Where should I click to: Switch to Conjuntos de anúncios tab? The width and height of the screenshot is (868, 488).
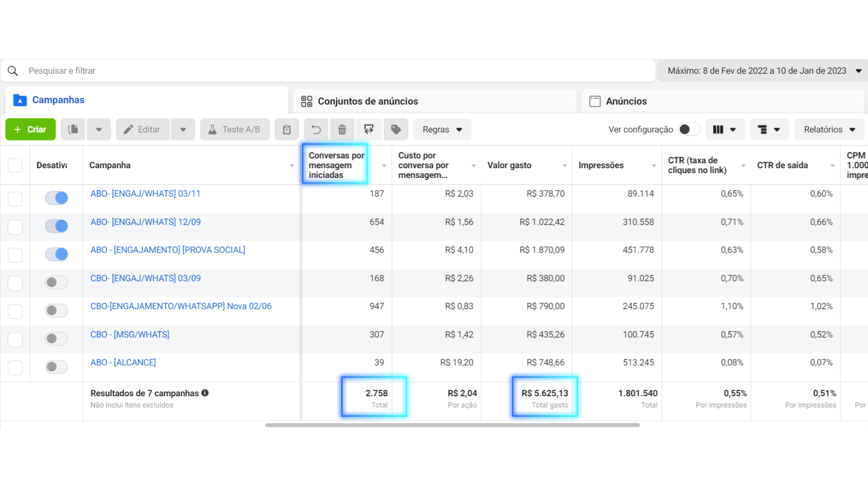pos(368,101)
